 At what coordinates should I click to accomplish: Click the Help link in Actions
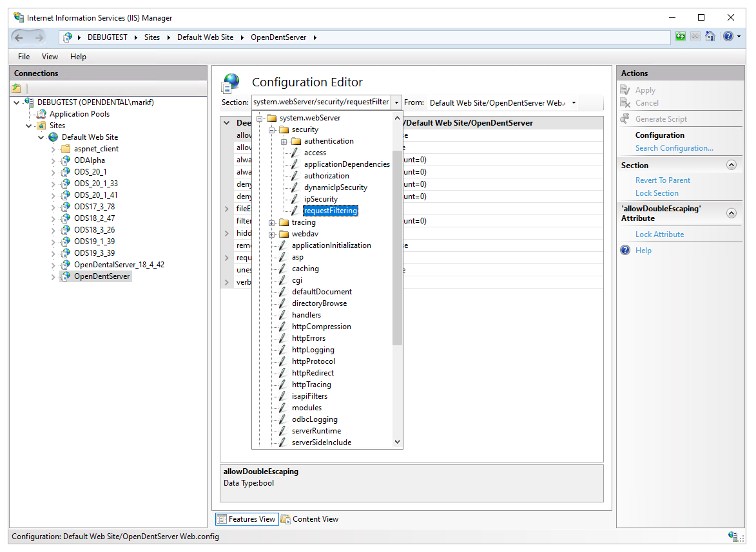pyautogui.click(x=643, y=250)
